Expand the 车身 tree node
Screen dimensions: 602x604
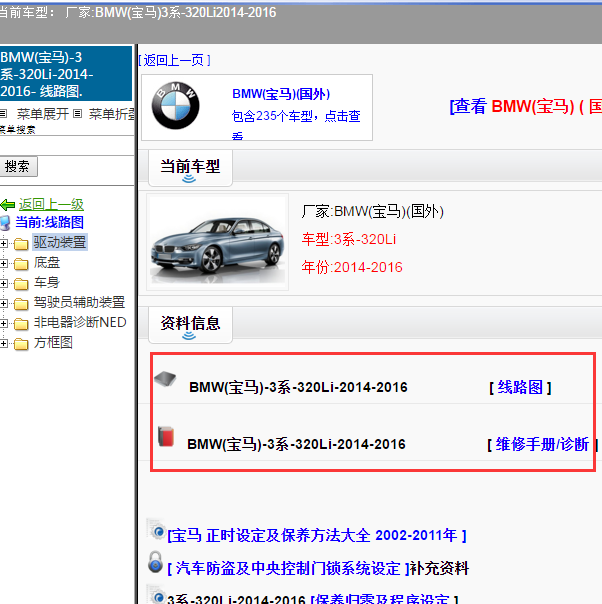pyautogui.click(x=3, y=284)
